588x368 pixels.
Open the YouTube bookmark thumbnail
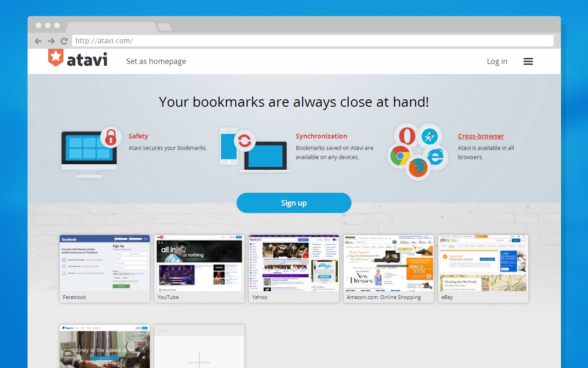pos(199,269)
